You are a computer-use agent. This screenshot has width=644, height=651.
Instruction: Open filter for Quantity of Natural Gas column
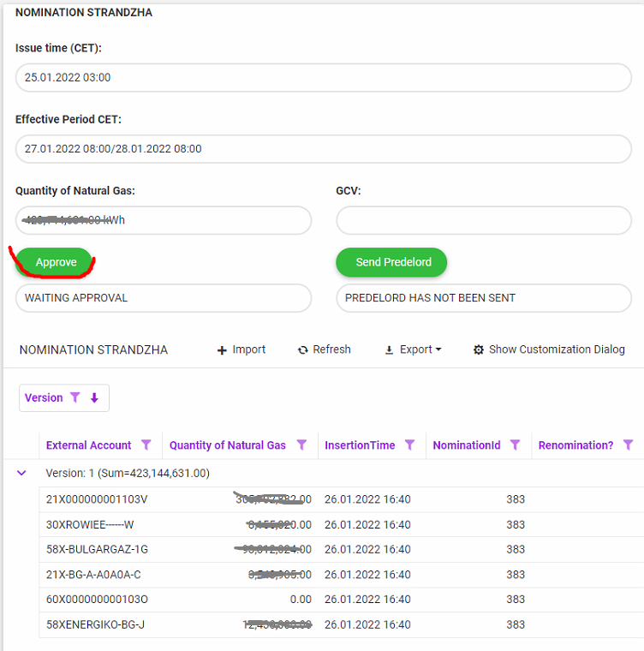(x=301, y=445)
